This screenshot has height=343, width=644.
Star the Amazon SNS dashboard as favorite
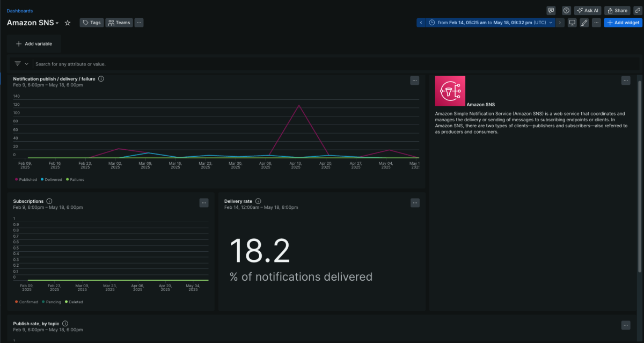click(67, 23)
